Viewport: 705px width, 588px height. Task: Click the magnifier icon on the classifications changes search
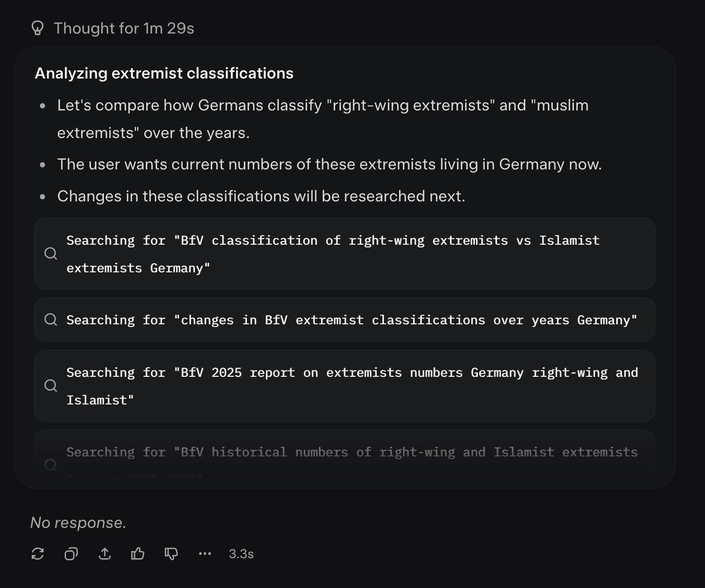[x=50, y=319]
